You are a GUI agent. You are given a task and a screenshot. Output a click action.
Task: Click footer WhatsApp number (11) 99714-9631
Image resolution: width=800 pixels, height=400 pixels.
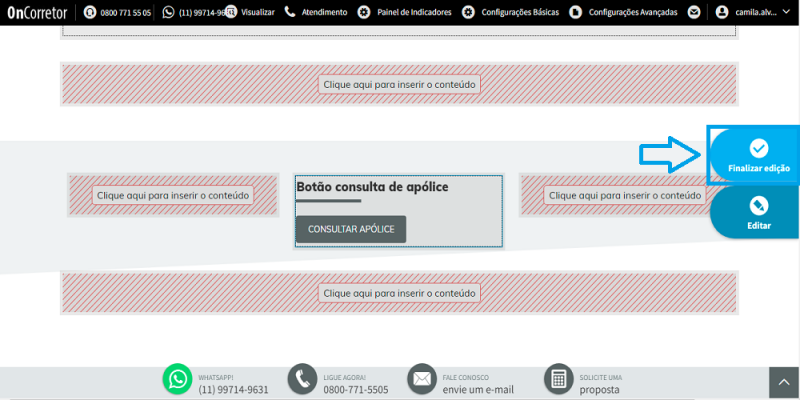point(233,390)
